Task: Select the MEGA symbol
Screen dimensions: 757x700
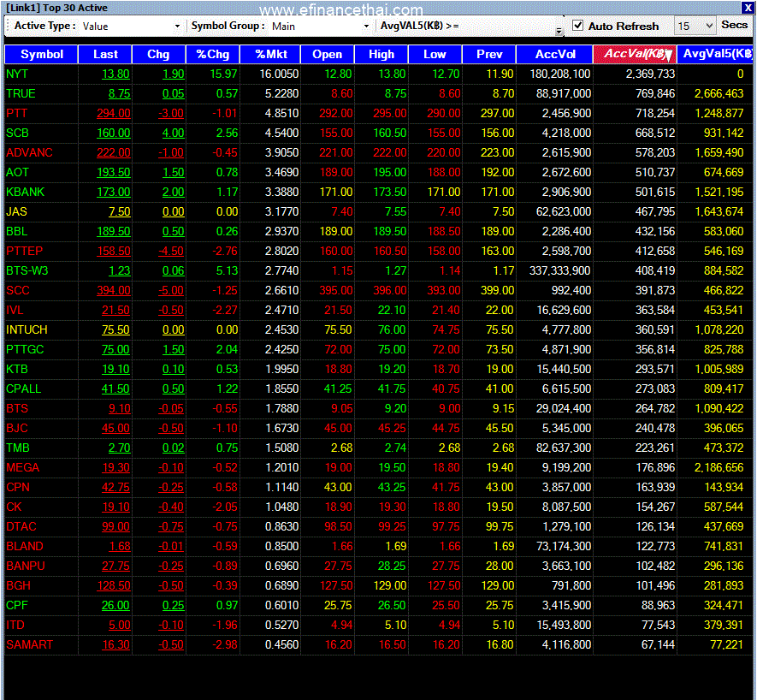Action: click(23, 467)
